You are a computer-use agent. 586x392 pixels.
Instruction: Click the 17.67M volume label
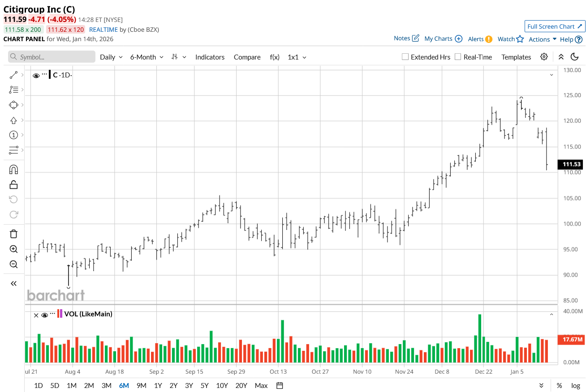point(570,340)
